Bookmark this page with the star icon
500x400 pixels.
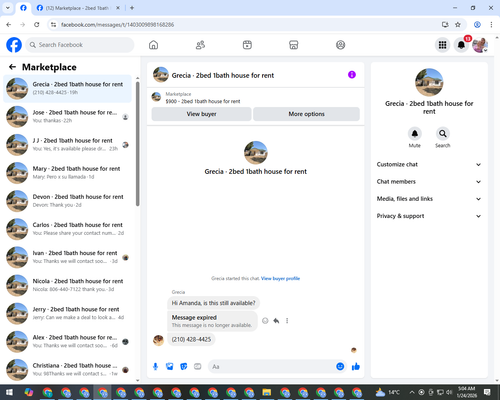[458, 24]
